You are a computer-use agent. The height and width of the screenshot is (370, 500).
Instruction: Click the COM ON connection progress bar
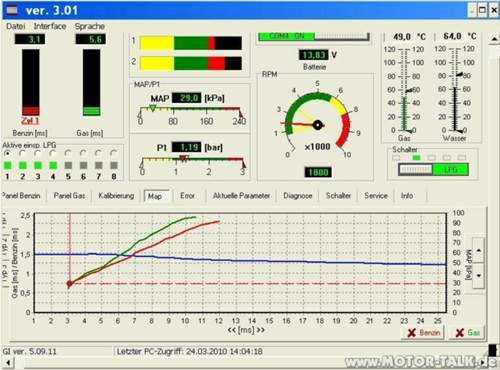[x=314, y=36]
